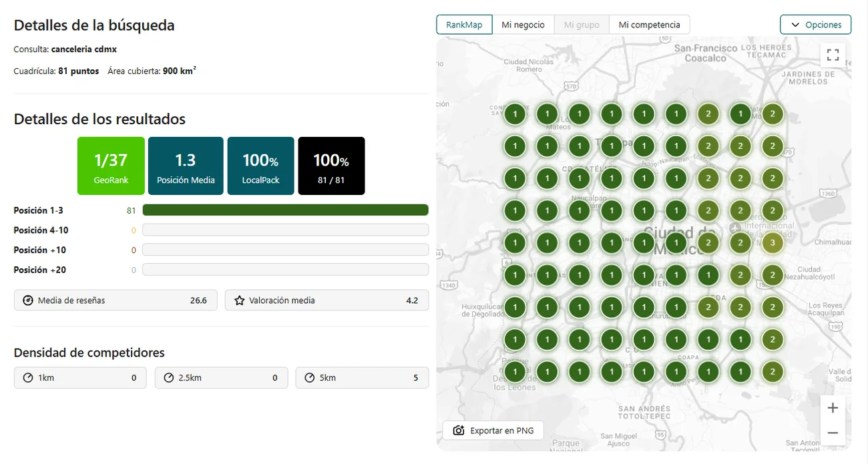Click the 'Detalles de la búsqueda' heading

click(94, 25)
